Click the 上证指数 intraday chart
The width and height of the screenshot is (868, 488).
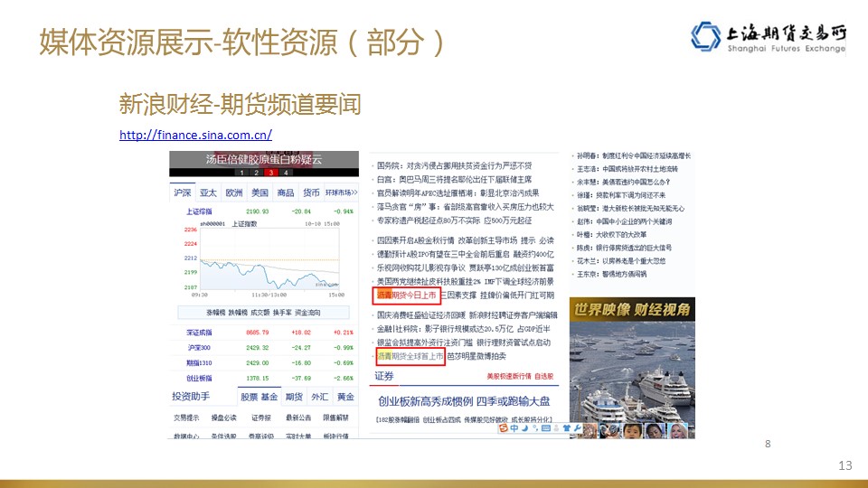coord(269,259)
